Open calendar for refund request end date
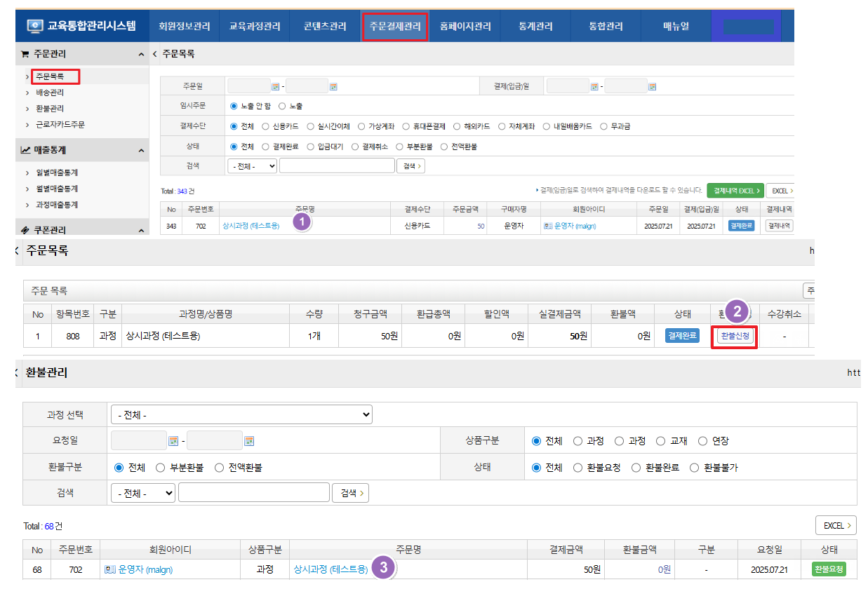Screen dimensions: 868x596 [x=248, y=441]
